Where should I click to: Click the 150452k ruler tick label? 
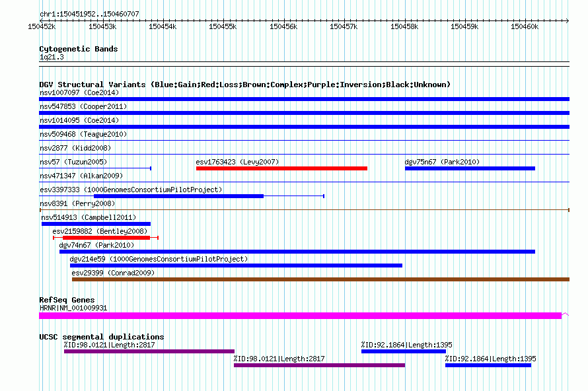click(x=42, y=26)
